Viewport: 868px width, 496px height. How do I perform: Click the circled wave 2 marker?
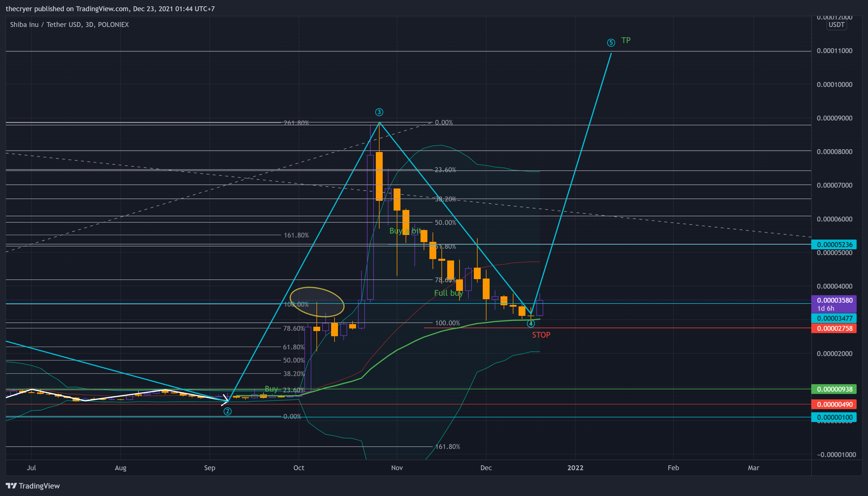227,411
